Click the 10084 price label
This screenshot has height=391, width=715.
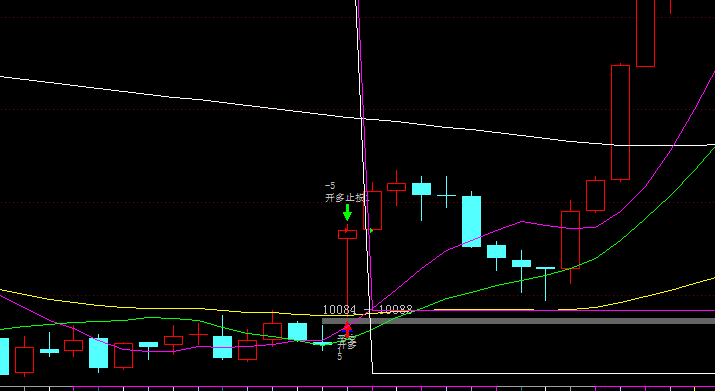point(339,310)
